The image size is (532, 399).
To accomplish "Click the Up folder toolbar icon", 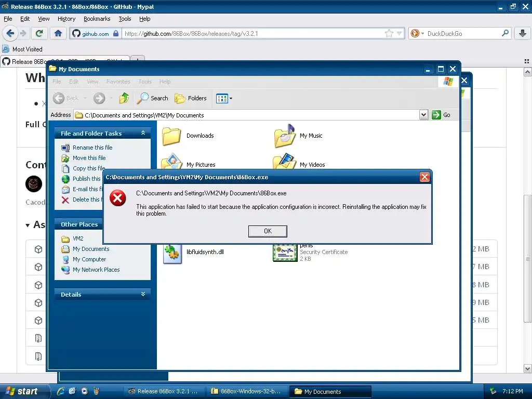I will coord(124,98).
